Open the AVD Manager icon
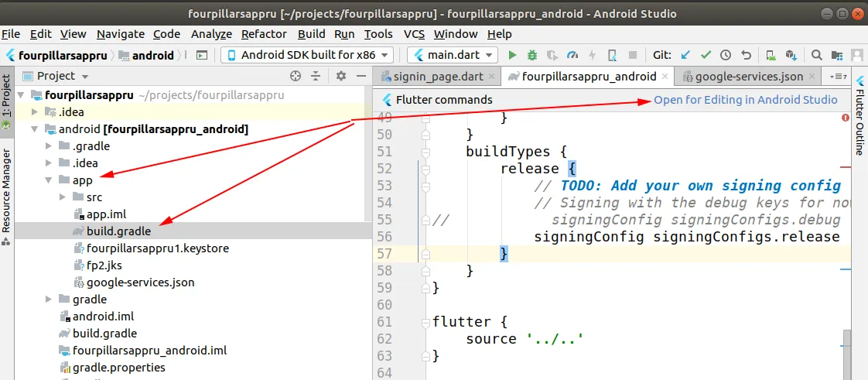The width and height of the screenshot is (868, 380). pos(771,55)
